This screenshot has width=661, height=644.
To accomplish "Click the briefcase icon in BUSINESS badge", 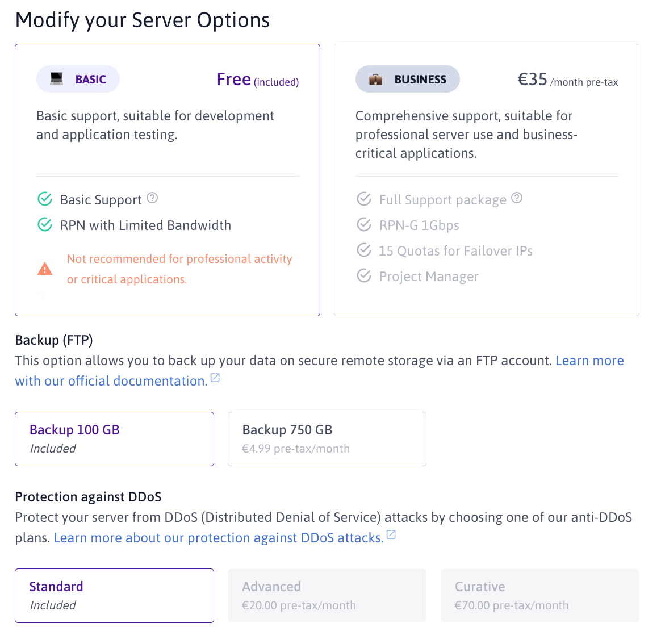I will coord(375,80).
